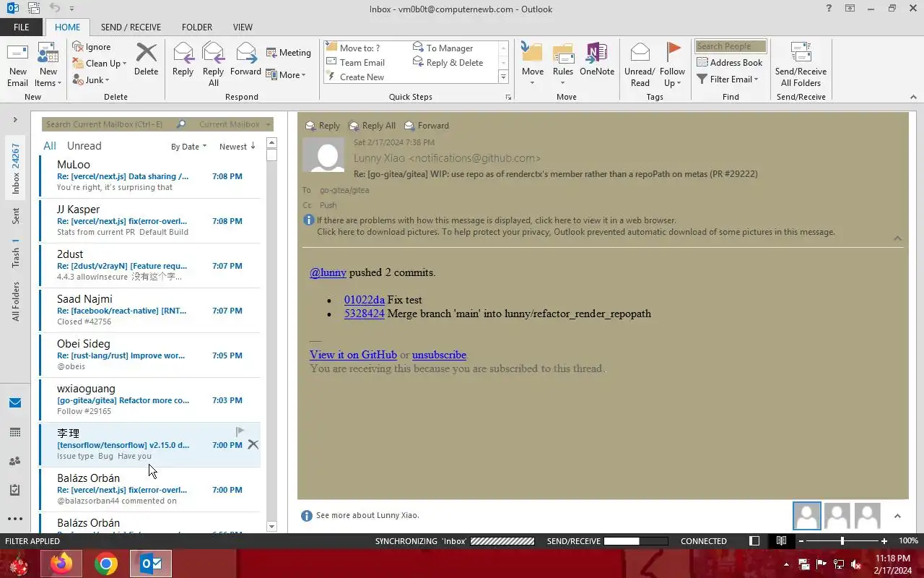Open the Filter Email dropdown
The height and width of the screenshot is (578, 924).
(727, 79)
